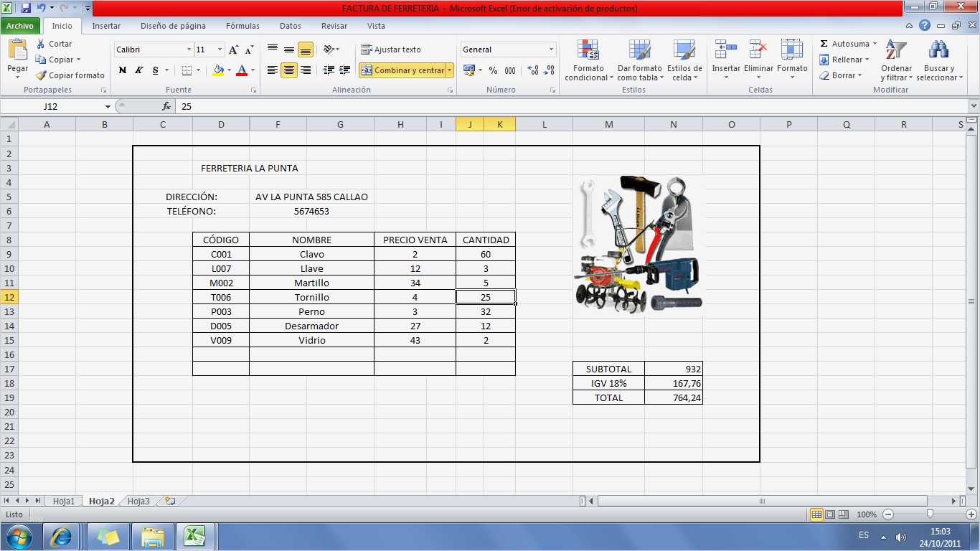The height and width of the screenshot is (551, 980).
Task: Open the Formato condicional gallery
Action: click(588, 61)
